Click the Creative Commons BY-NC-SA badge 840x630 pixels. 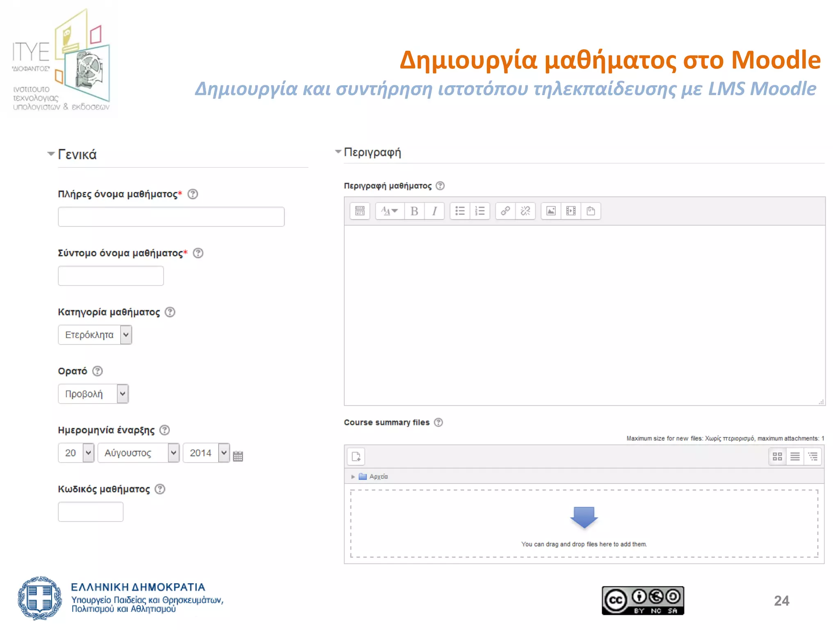pyautogui.click(x=643, y=600)
